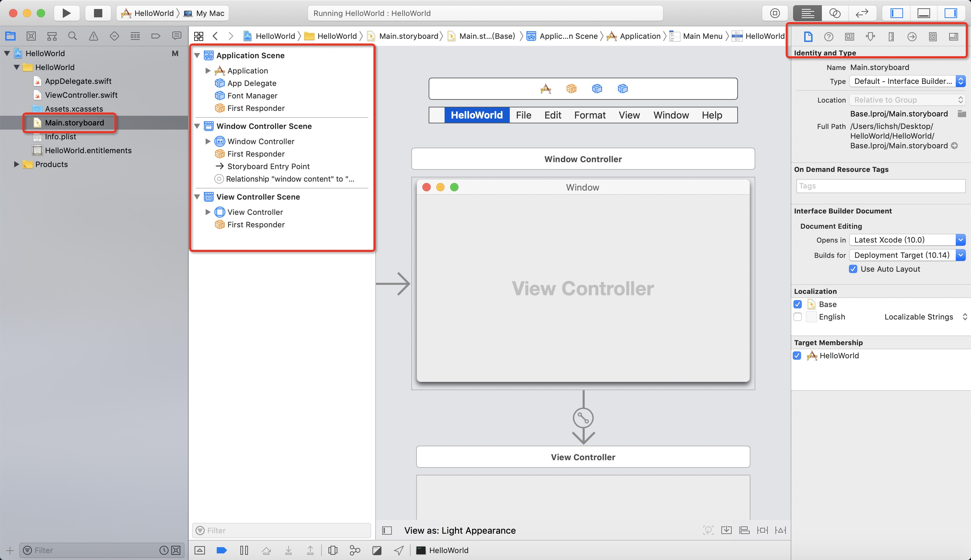Click Window in the storyboard menu bar
This screenshot has width=971, height=560.
(671, 115)
